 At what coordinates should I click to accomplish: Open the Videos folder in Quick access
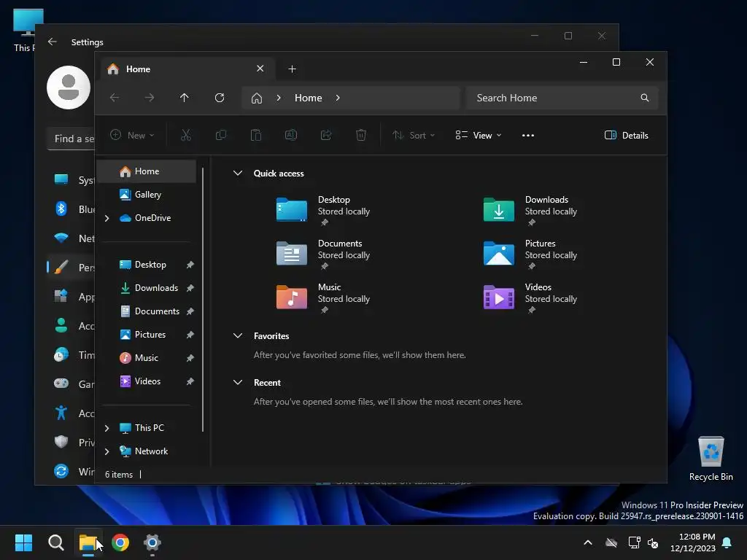(x=531, y=297)
